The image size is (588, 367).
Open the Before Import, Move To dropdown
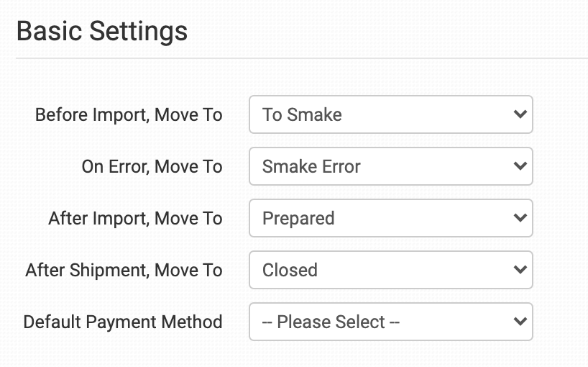(x=390, y=114)
